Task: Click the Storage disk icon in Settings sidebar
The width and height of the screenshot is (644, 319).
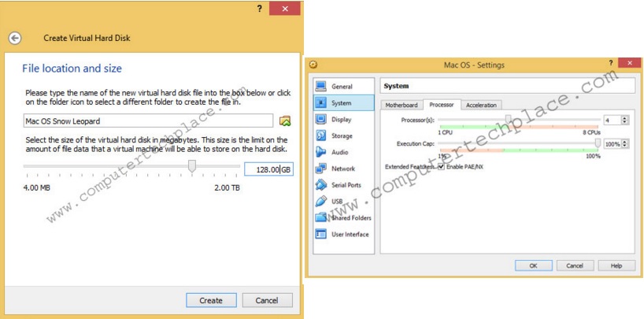Action: [320, 135]
